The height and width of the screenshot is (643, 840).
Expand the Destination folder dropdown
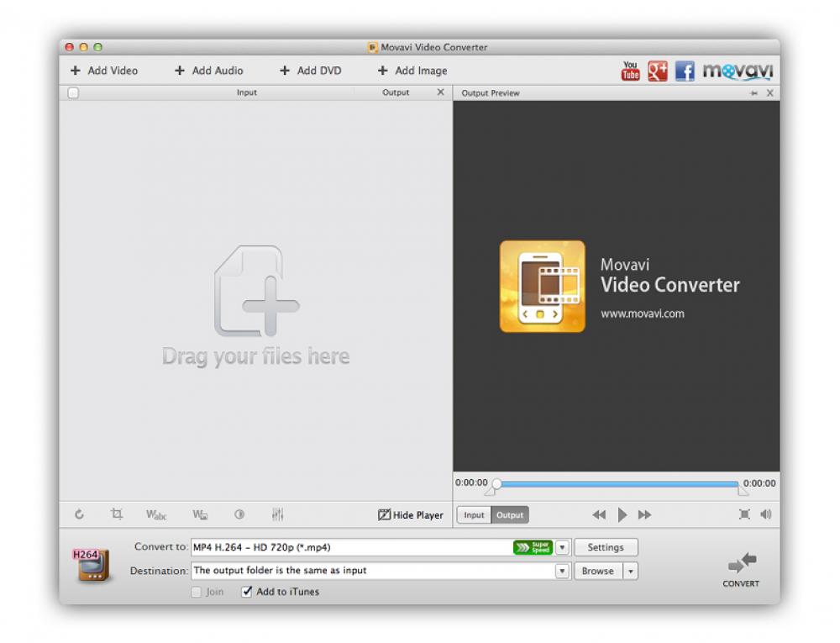(560, 571)
